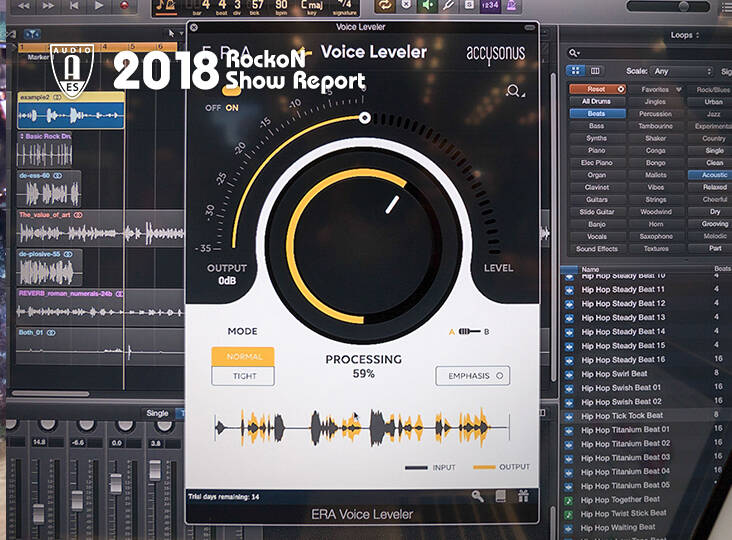Viewport: 732px width, 540px height.
Task: Click the input/output waveform display in plugin
Action: [362, 427]
